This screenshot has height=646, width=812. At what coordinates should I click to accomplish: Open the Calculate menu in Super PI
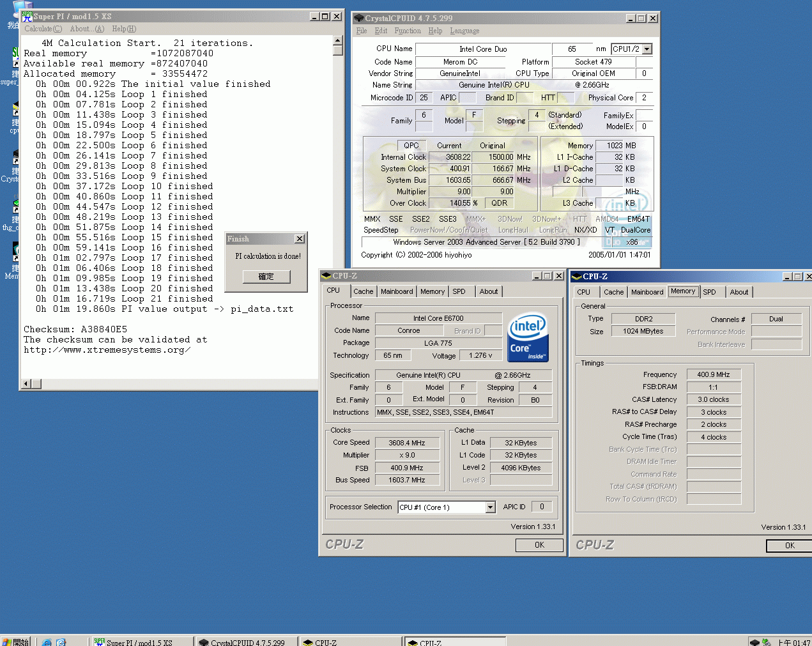[43, 29]
